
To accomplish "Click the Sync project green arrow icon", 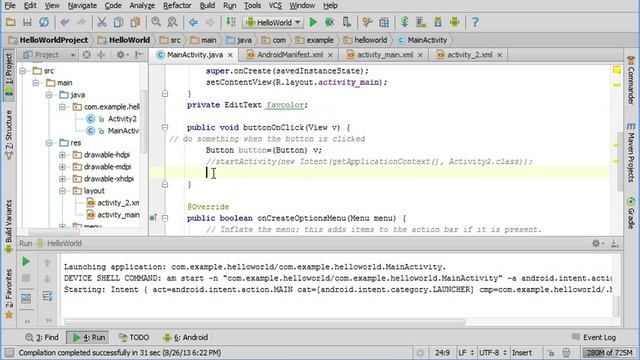I will click(404, 22).
